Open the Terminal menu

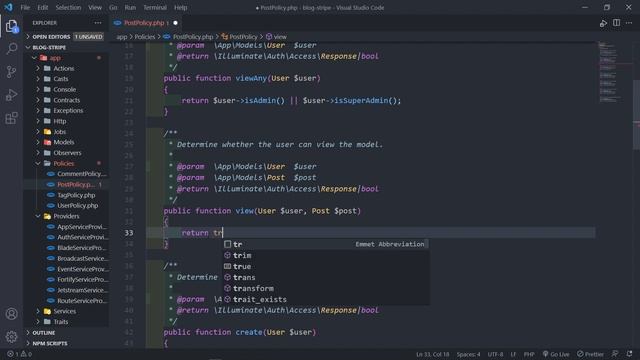(x=155, y=7)
